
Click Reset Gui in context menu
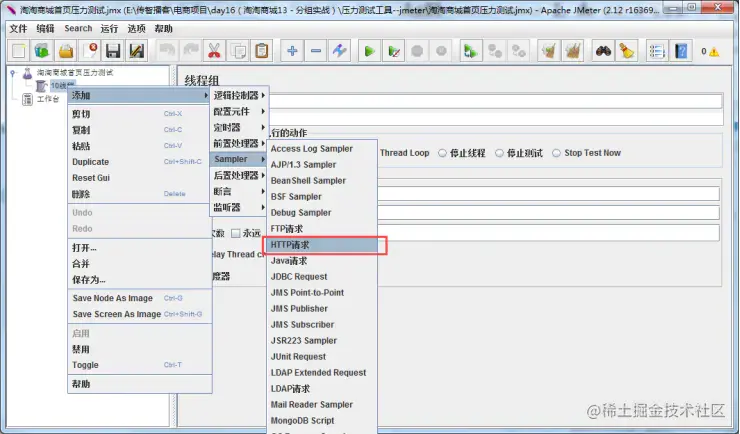[x=139, y=178]
